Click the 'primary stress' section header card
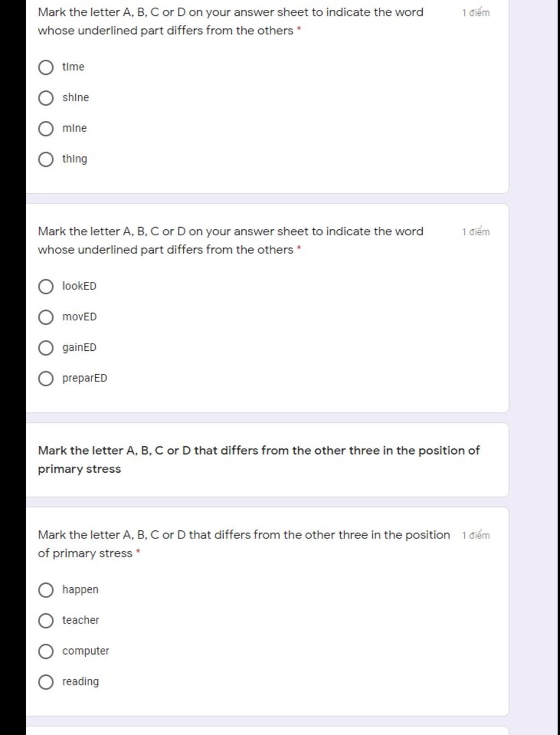This screenshot has width=560, height=735. tap(267, 460)
